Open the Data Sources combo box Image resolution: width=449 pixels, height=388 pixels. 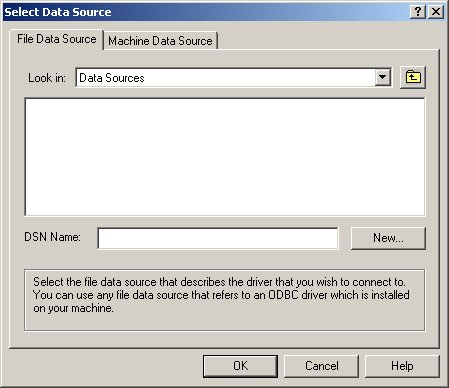point(233,78)
